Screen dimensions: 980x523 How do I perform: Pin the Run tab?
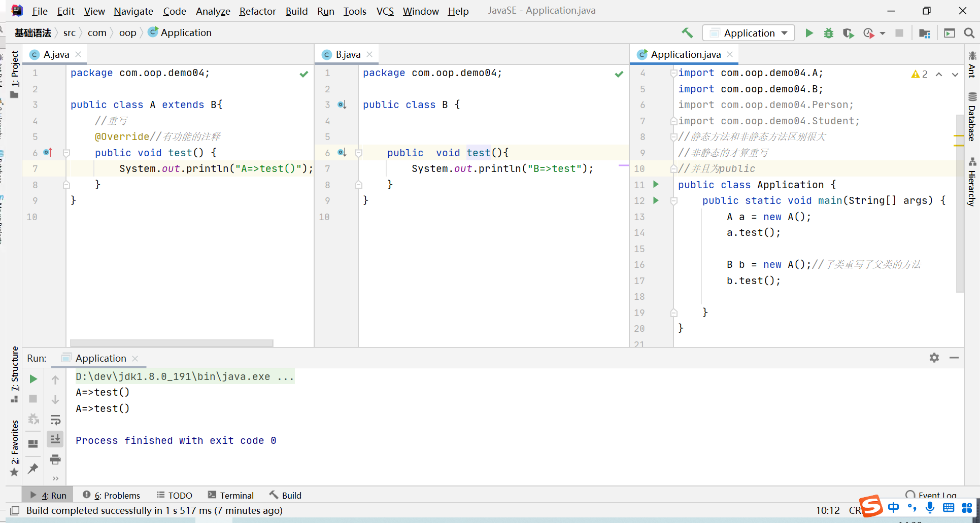tap(33, 468)
